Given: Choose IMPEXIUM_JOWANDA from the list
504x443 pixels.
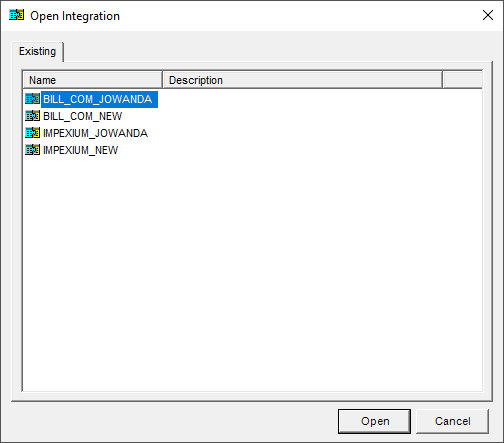Looking at the screenshot, I should click(95, 133).
